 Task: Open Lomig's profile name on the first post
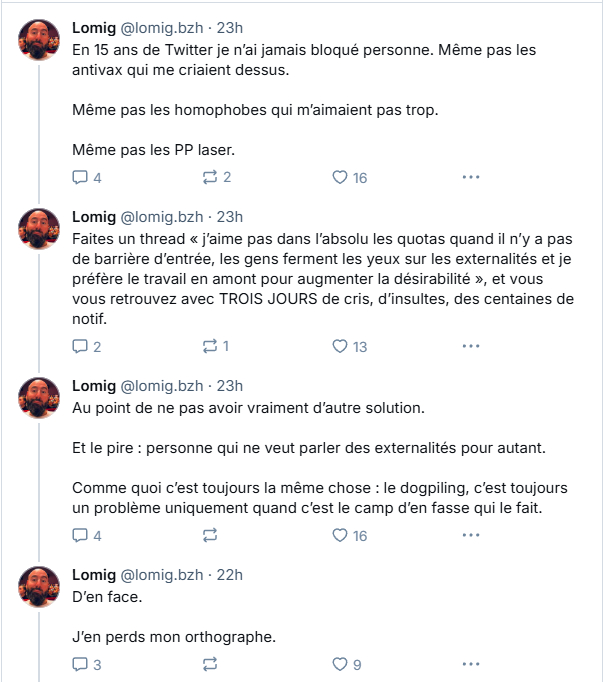94,26
